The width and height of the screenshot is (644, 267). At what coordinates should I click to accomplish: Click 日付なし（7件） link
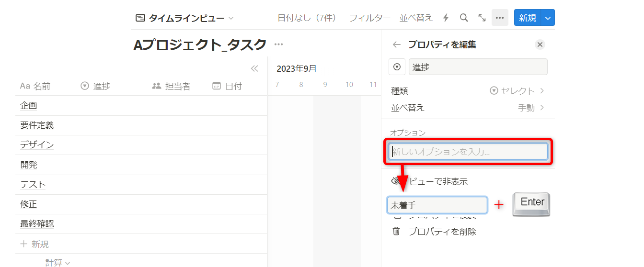[307, 18]
